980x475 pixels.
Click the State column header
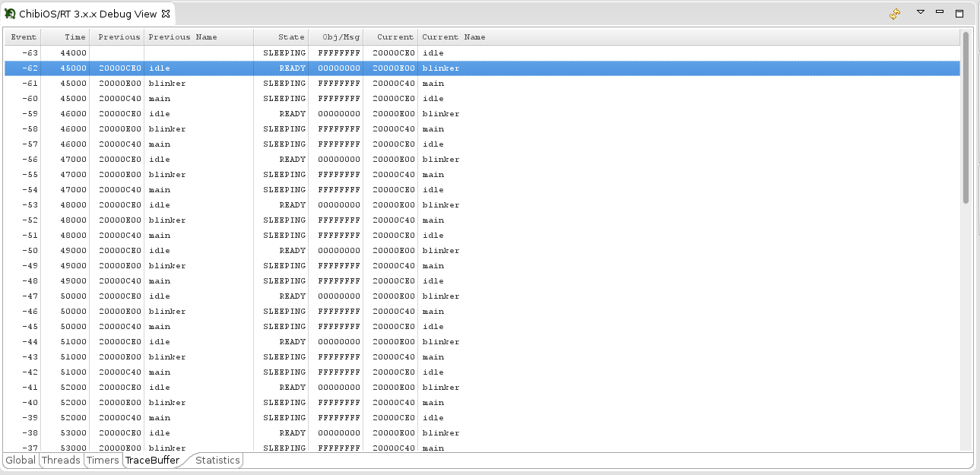(x=281, y=37)
